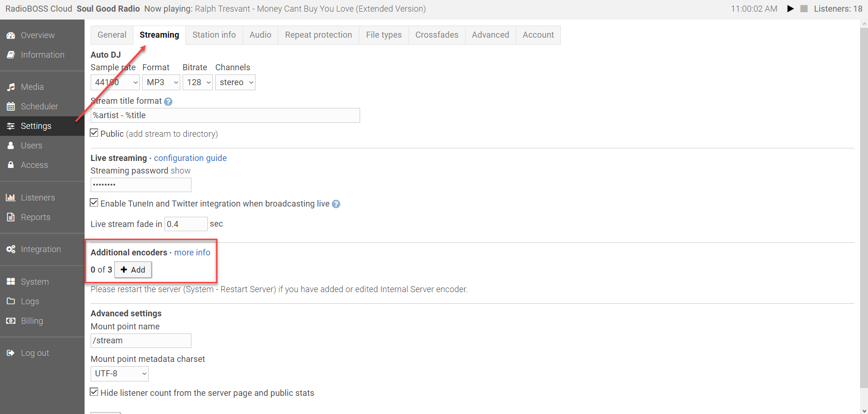Click the RadioBOSS Cloud title
Image resolution: width=868 pixels, height=414 pixels.
(x=39, y=9)
